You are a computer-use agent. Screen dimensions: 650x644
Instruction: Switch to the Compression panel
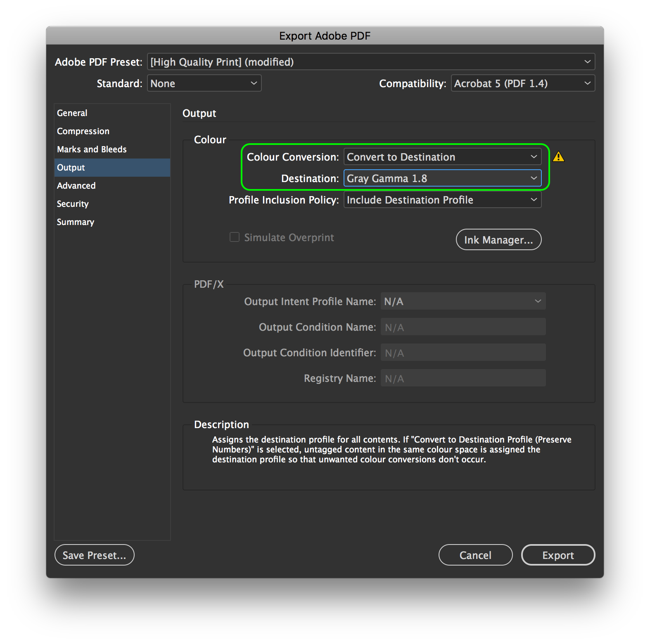pos(112,131)
